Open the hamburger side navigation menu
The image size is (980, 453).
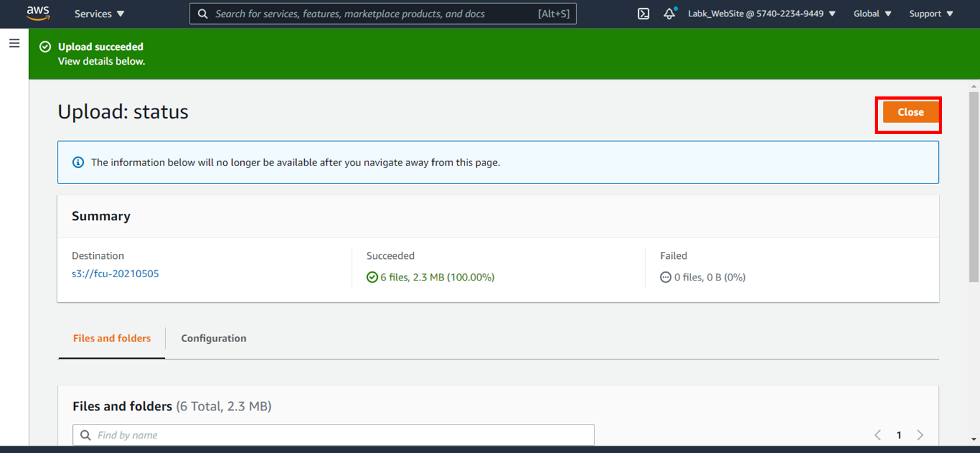point(14,43)
